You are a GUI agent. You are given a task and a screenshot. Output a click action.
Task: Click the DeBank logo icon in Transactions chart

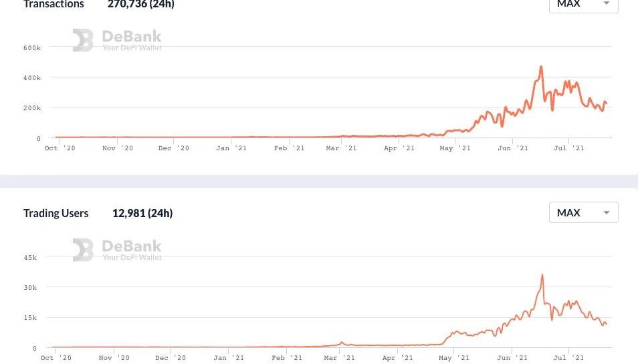point(83,40)
